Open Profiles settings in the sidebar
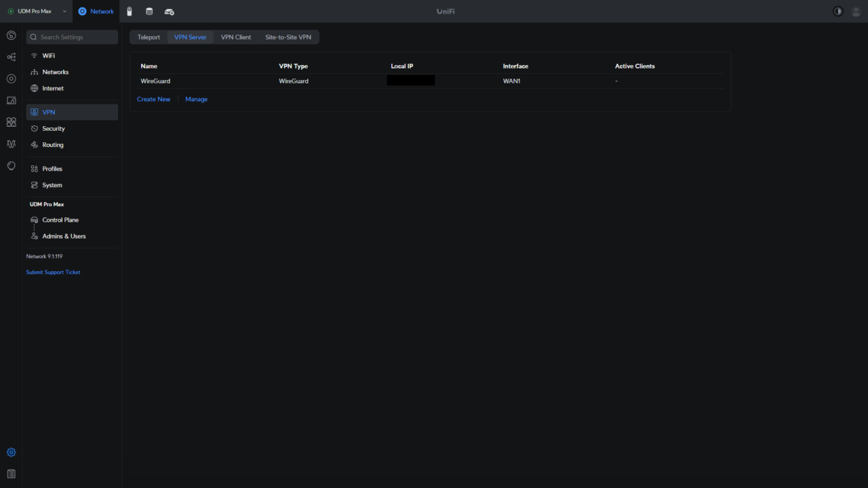The height and width of the screenshot is (488, 868). coord(72,168)
